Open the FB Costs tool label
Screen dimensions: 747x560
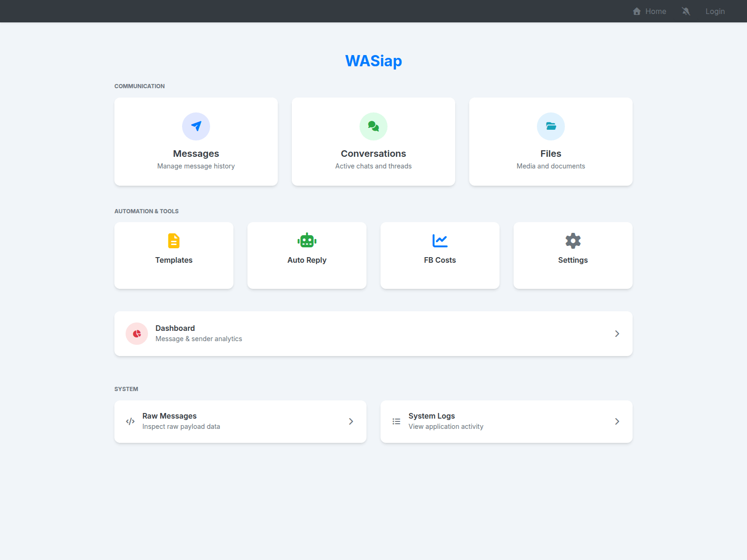pyautogui.click(x=440, y=260)
